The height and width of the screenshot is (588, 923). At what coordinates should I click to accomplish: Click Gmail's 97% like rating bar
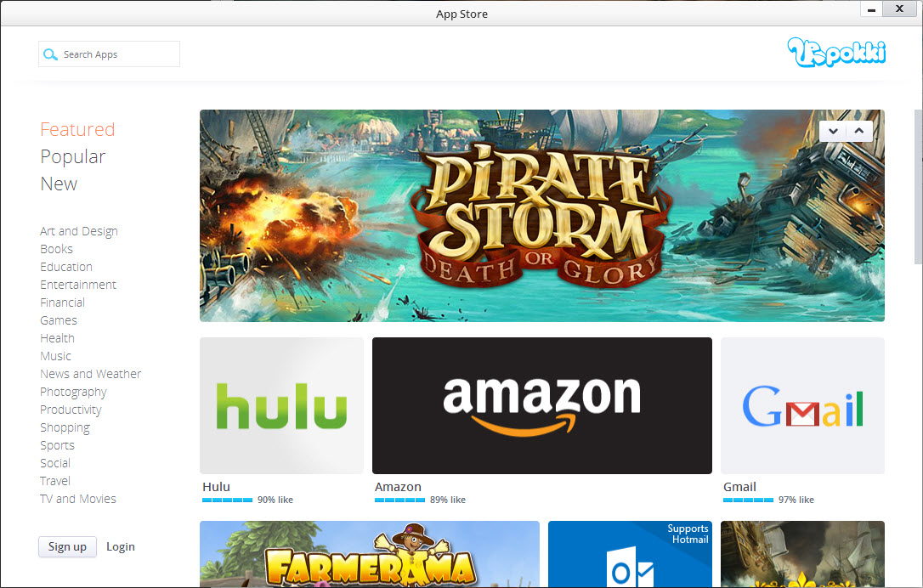coord(748,500)
